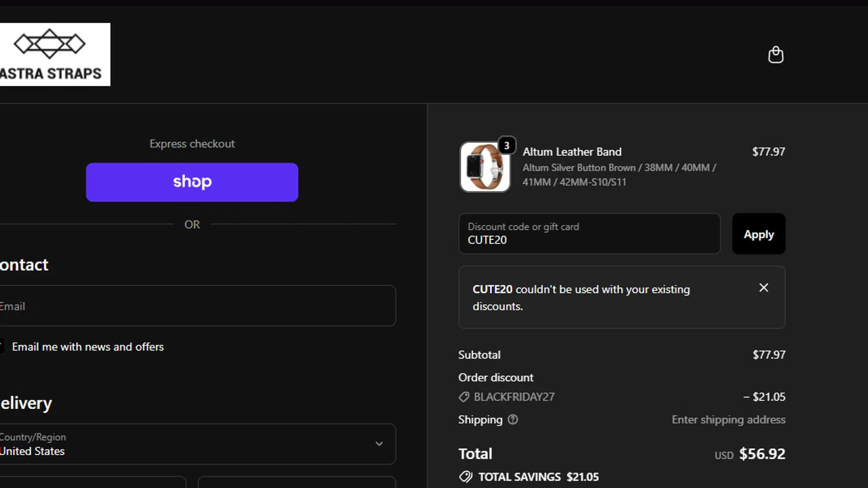The height and width of the screenshot is (488, 868).
Task: Focus the Email contact field
Action: [198, 306]
